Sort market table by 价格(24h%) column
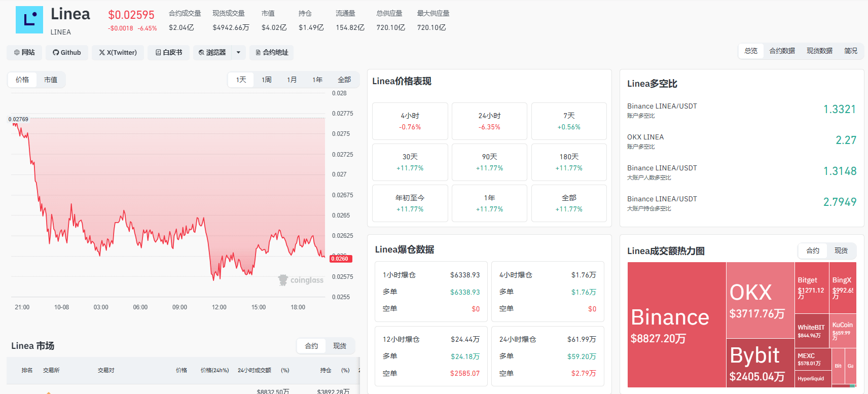The height and width of the screenshot is (394, 868). coord(214,370)
